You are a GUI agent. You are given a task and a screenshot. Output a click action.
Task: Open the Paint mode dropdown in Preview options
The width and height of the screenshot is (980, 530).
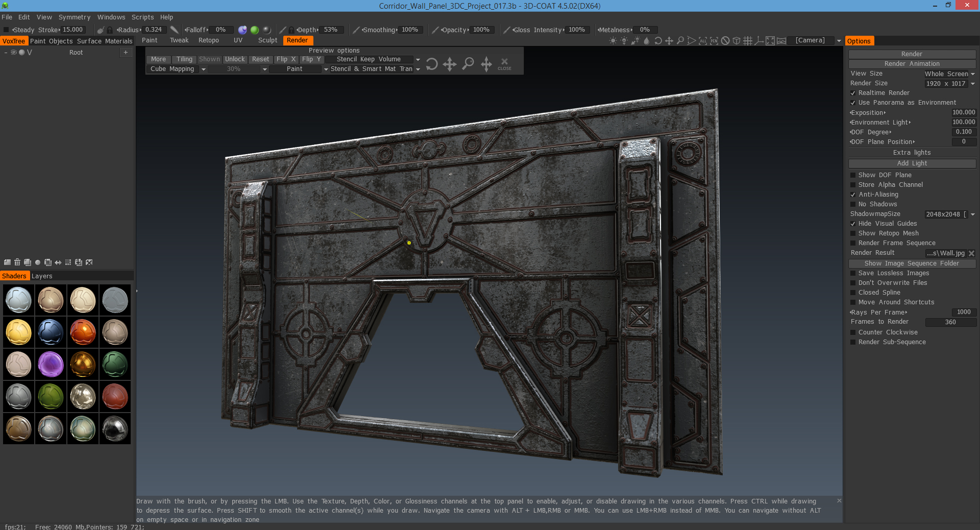point(326,69)
